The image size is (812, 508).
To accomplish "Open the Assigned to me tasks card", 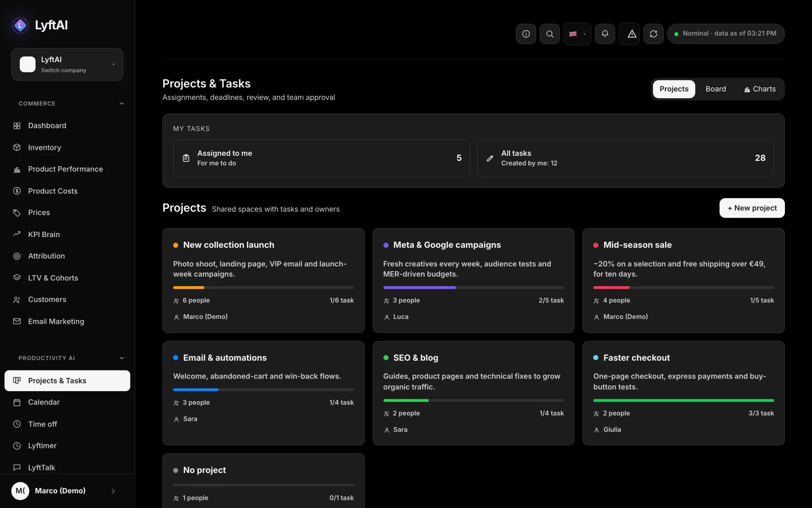I will click(x=321, y=158).
